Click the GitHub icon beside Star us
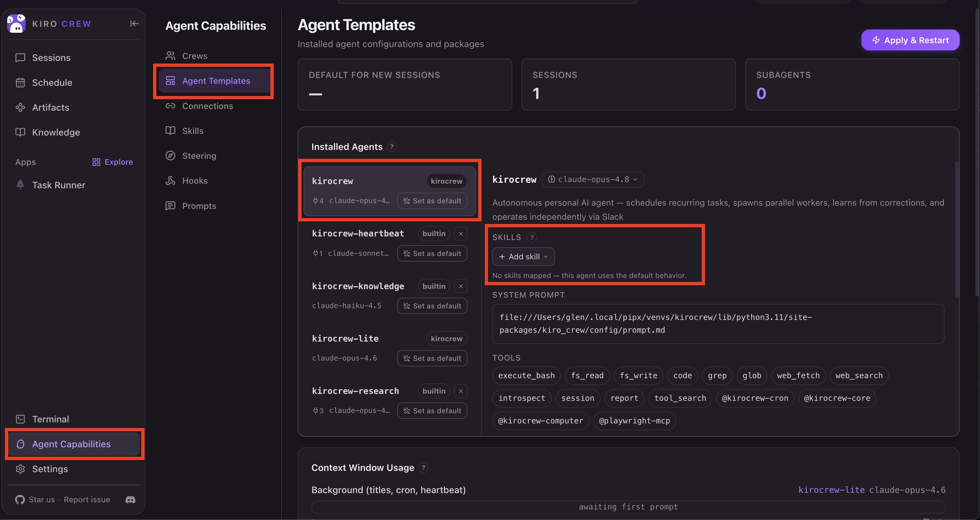Screen dimensions: 980x520 click(x=20, y=499)
